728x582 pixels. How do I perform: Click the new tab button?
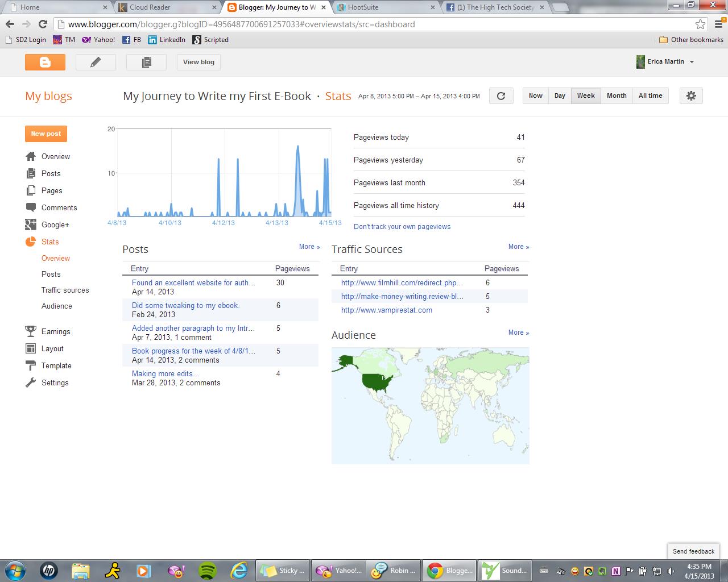tap(560, 7)
